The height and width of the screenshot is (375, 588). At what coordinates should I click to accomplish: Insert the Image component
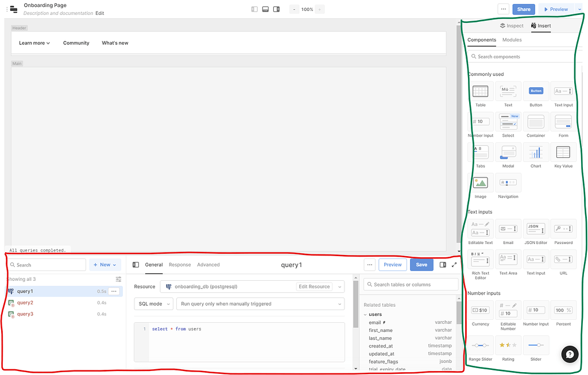pos(480,182)
